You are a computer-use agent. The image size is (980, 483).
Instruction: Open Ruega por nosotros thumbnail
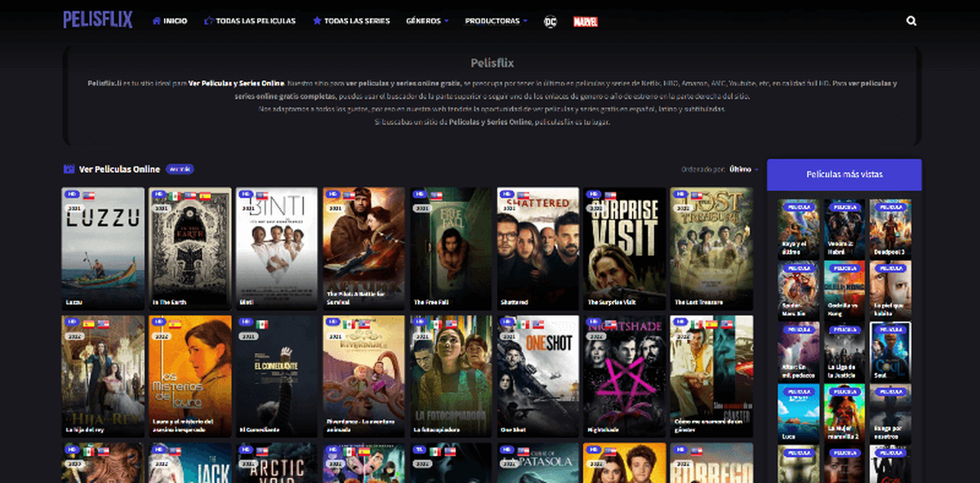click(x=890, y=414)
